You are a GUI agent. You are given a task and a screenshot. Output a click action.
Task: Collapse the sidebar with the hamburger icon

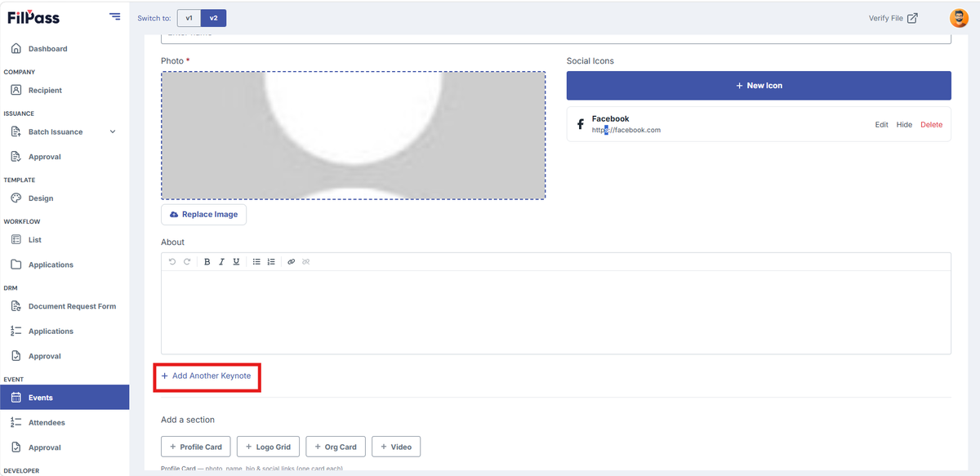point(114,17)
